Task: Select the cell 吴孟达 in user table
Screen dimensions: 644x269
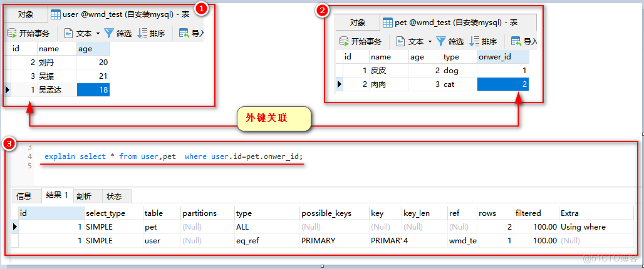Action: (57, 90)
